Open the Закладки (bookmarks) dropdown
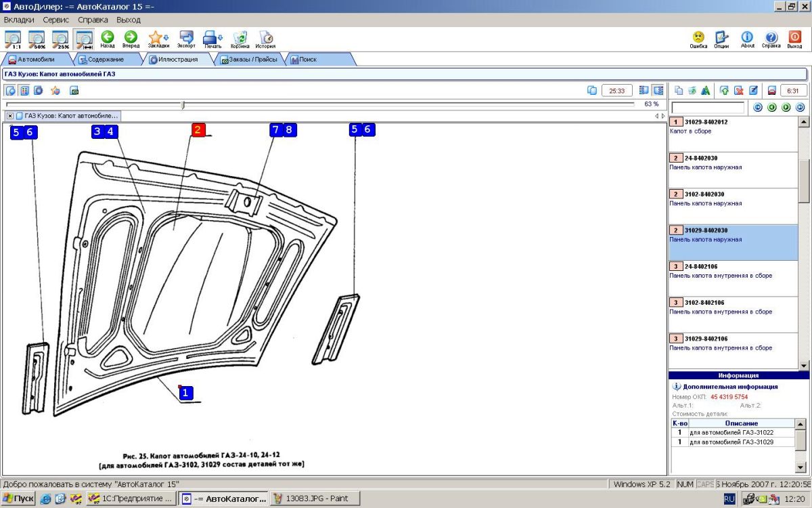The image size is (812, 508). click(158, 39)
